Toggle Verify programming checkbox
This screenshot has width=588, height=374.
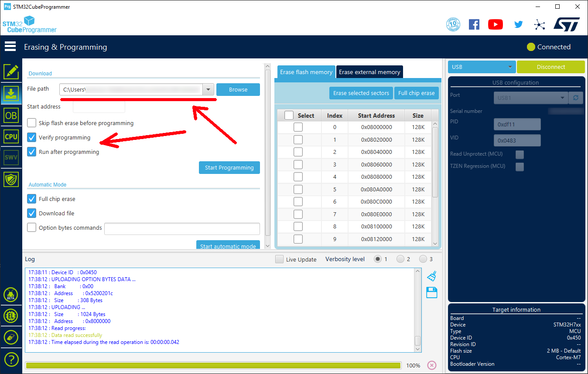[32, 137]
